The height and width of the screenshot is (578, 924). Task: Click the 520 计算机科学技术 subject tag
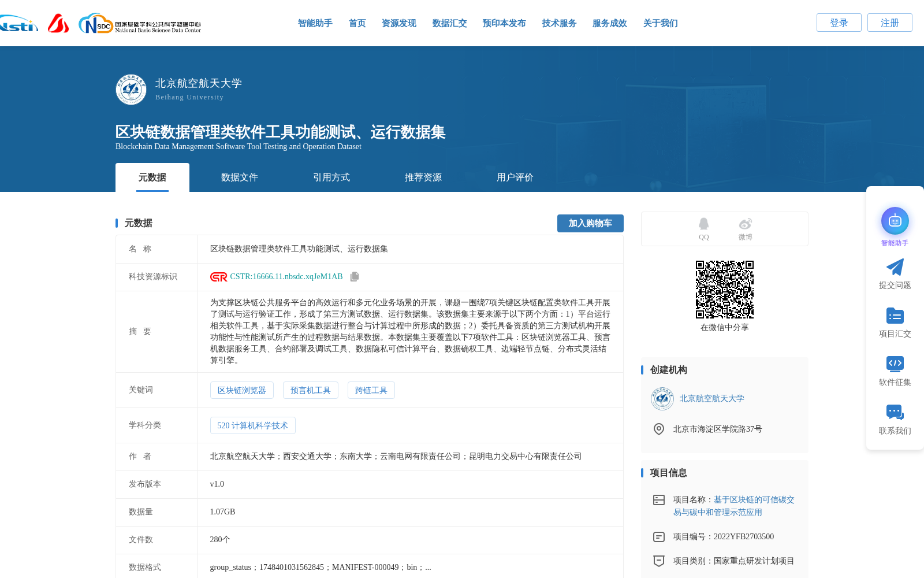[253, 425]
